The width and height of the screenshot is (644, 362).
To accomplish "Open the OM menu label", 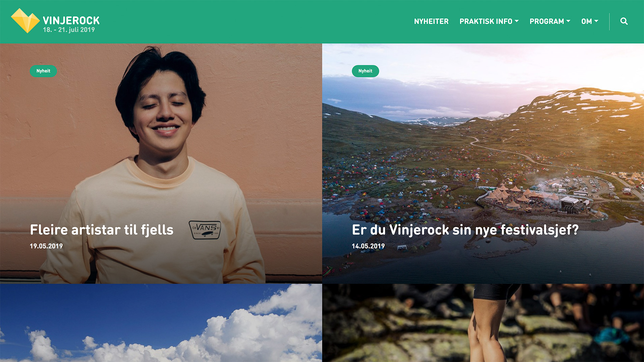I will [x=586, y=21].
